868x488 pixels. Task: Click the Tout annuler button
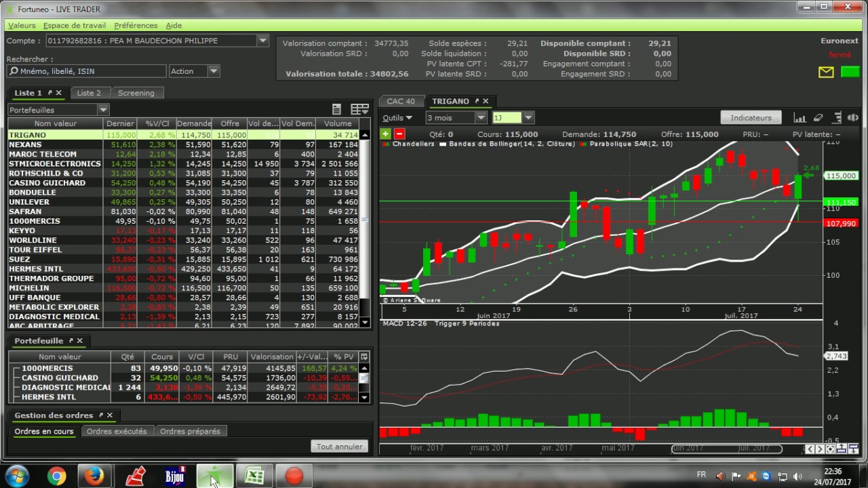pos(340,446)
